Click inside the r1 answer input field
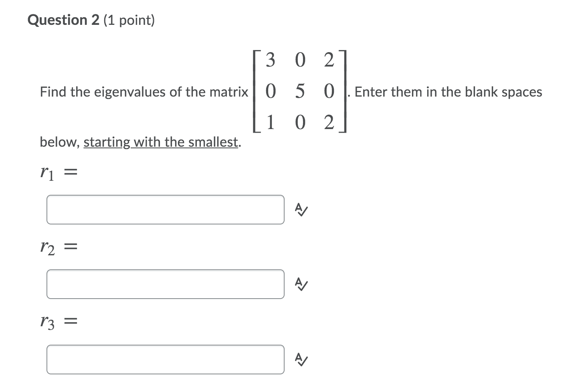Viewport: 582px width, 392px height. (x=165, y=209)
